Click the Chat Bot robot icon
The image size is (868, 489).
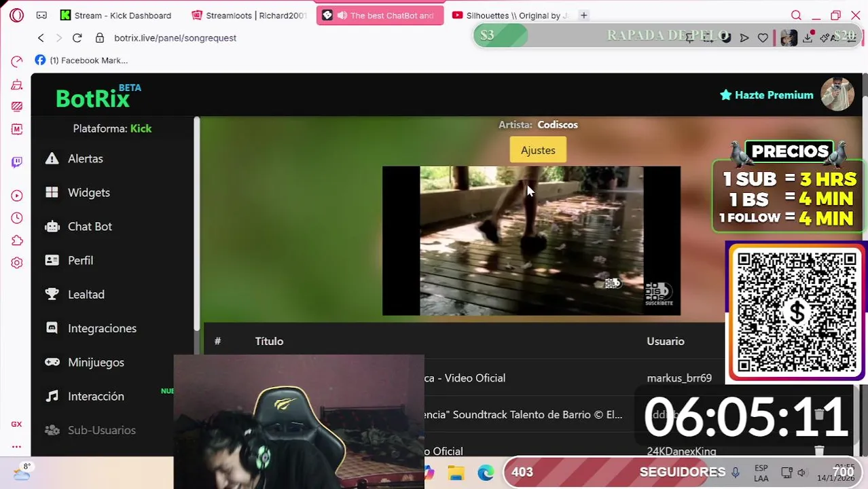52,226
